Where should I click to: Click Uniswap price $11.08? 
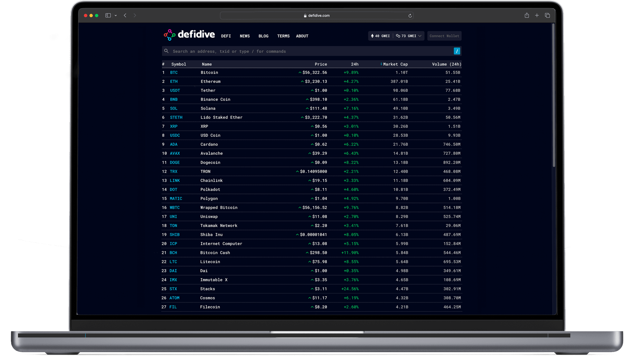click(x=319, y=217)
